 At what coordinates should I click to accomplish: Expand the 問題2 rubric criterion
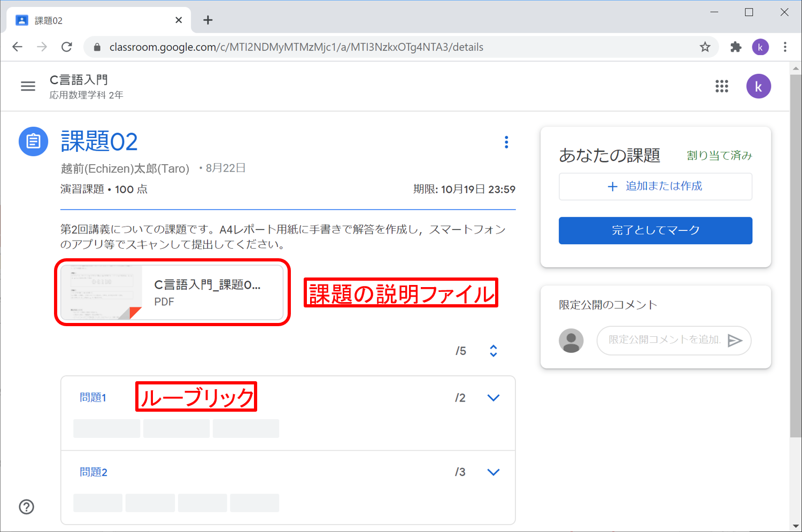pos(493,472)
